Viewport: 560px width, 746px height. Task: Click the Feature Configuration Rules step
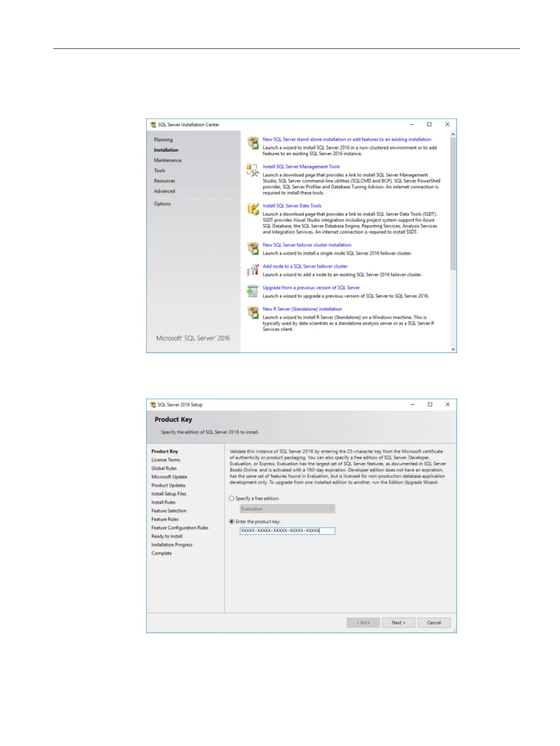[x=180, y=527]
